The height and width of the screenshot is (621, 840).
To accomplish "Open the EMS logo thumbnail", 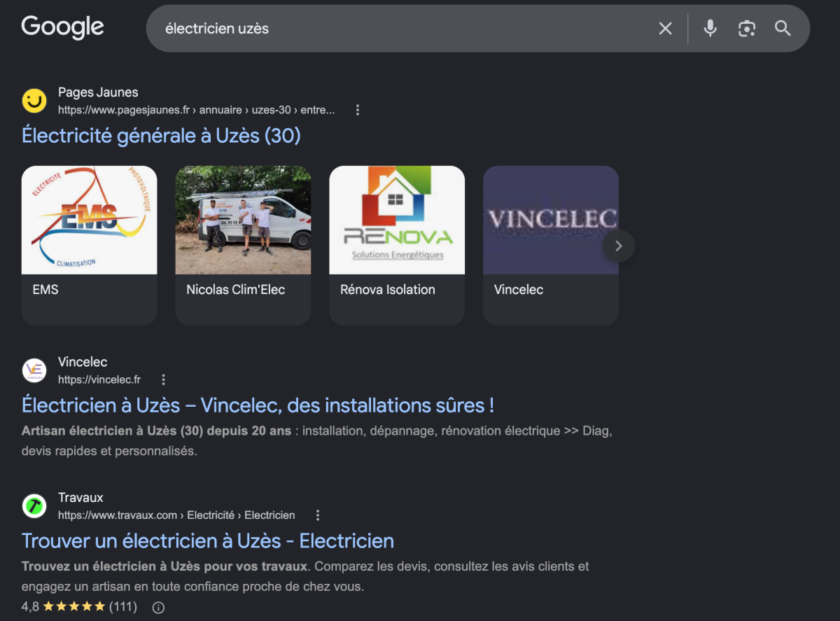I will (x=90, y=220).
